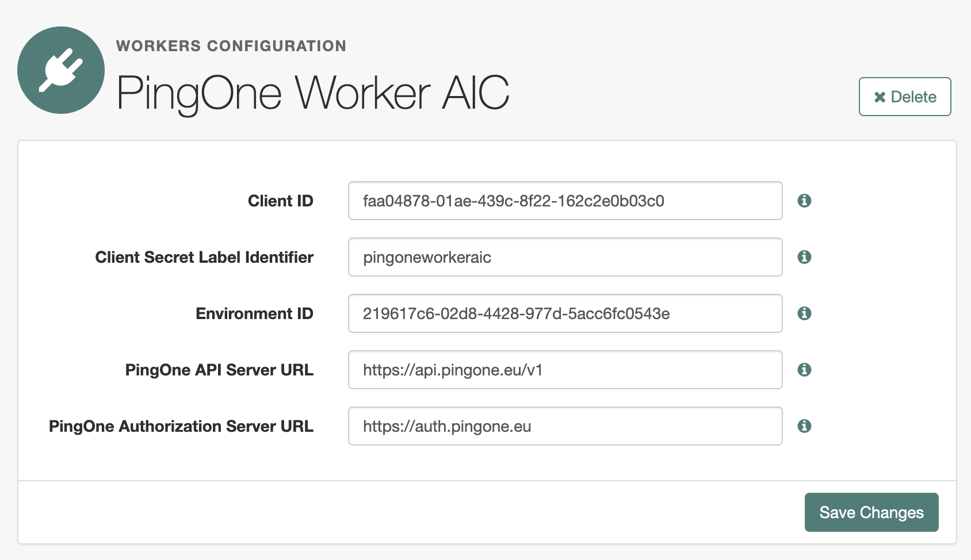The image size is (971, 560).
Task: Click the Delete button
Action: [x=904, y=97]
